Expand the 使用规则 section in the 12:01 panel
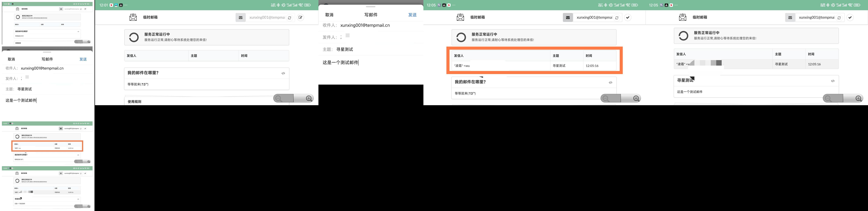The image size is (868, 211). click(x=134, y=102)
